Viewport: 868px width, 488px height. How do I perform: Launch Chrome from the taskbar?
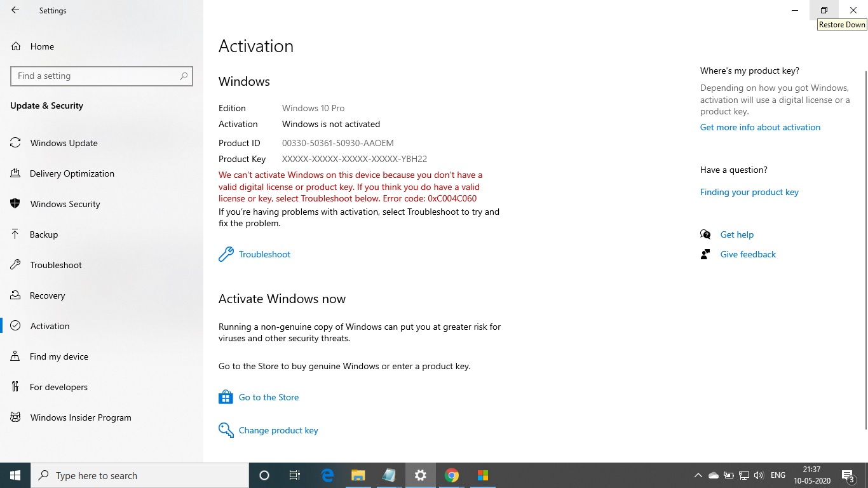(451, 475)
